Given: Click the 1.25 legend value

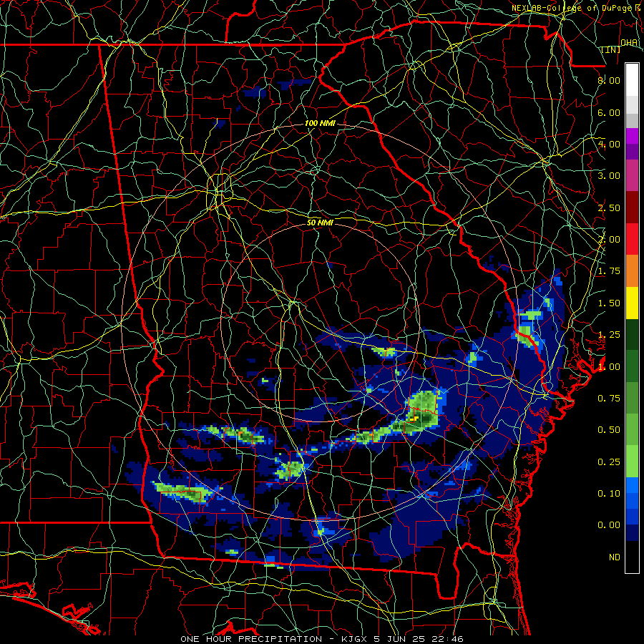Looking at the screenshot, I should click(609, 334).
